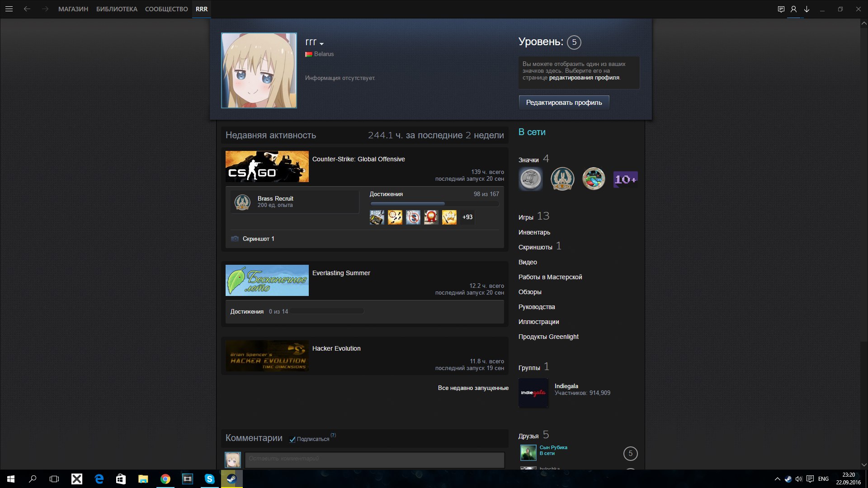Viewport: 868px width, 488px height.
Task: Click the CS:GO achievements progress bar
Action: [434, 204]
